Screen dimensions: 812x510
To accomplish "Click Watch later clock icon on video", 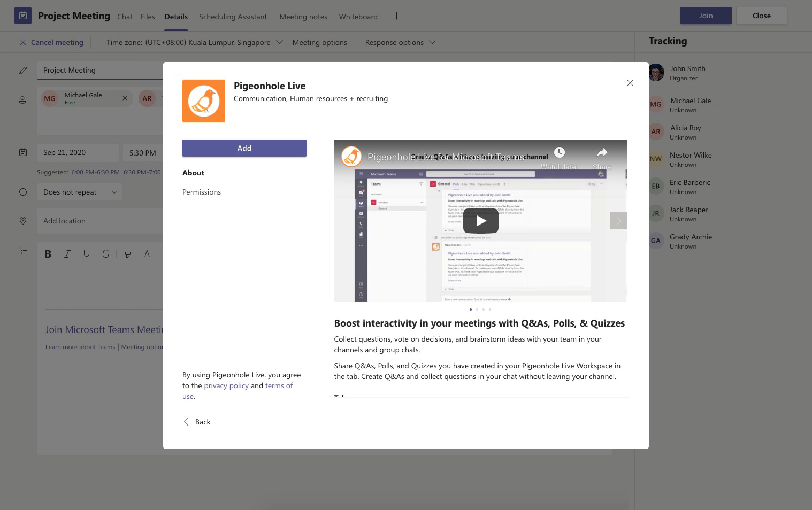I will (560, 153).
